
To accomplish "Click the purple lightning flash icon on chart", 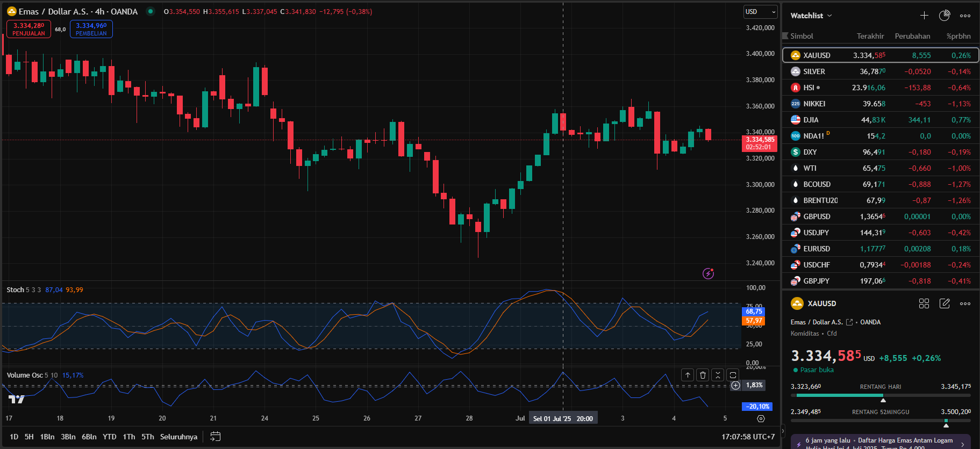I will click(709, 274).
